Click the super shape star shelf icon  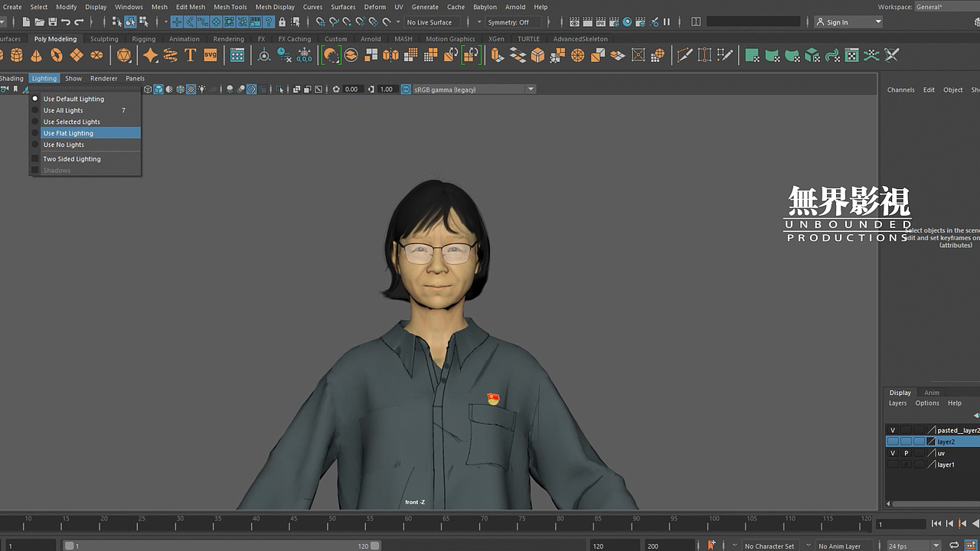coord(150,55)
